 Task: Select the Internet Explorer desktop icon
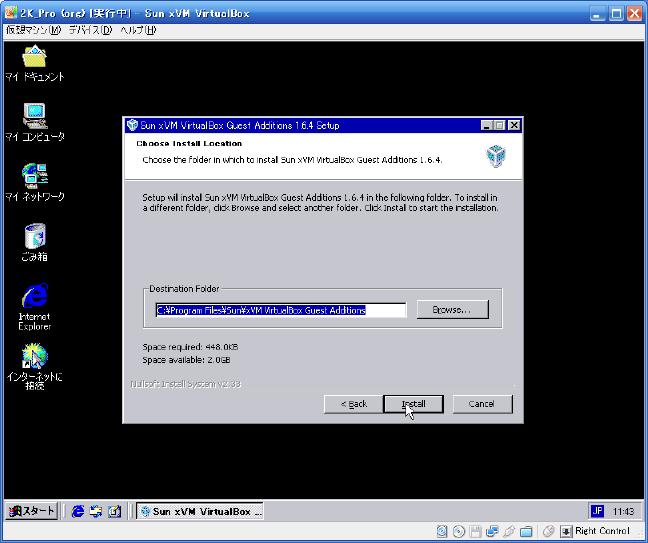35,307
